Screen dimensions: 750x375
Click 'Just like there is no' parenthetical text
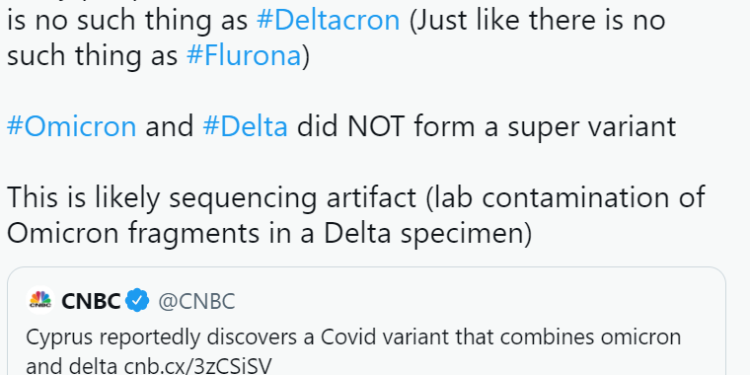pos(537,21)
